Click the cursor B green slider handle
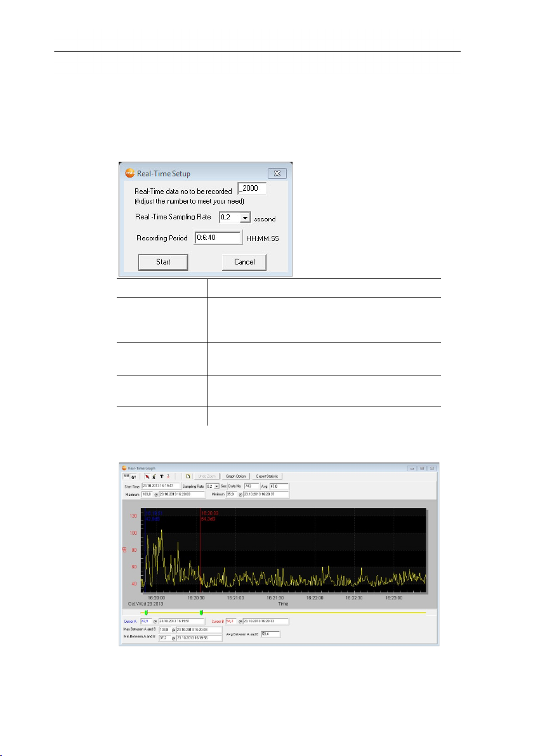Viewport: 533px width, 756px height. coord(201,612)
